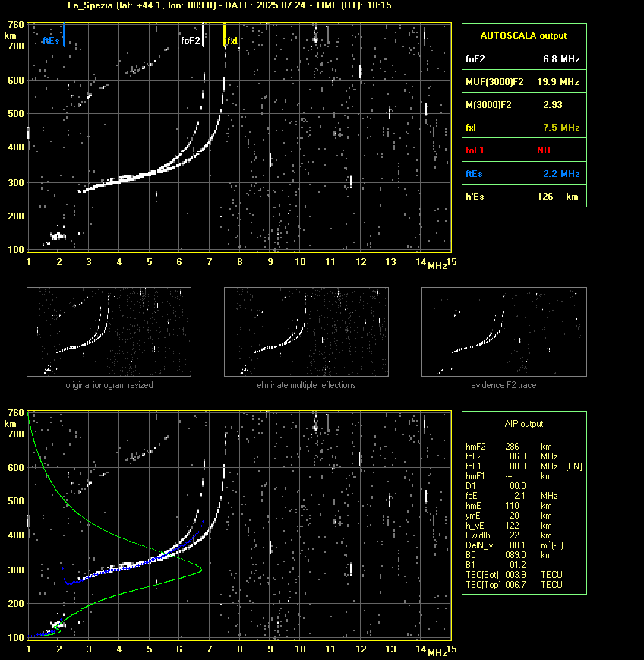Click the green electron density profile peak in the bottom plot
Screen dimensions: 644x660
[201, 570]
